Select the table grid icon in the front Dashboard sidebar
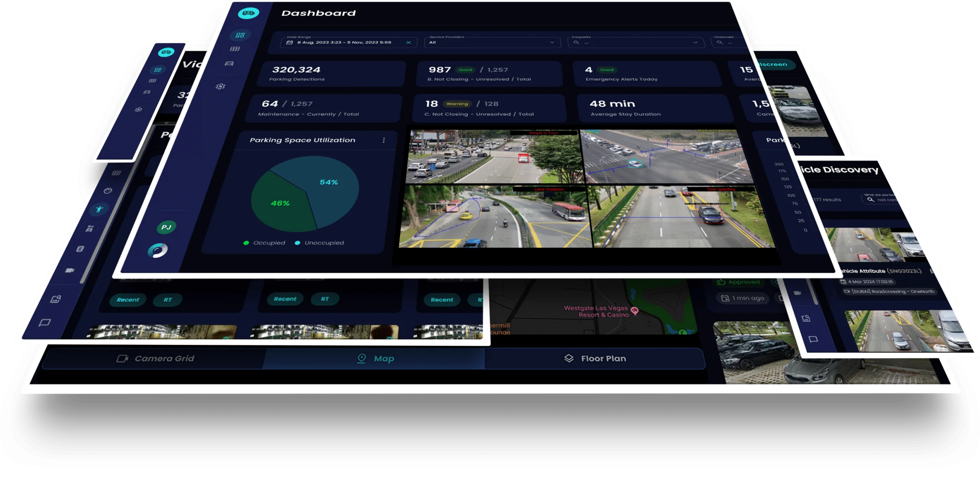The width and height of the screenshot is (980, 484). (235, 49)
